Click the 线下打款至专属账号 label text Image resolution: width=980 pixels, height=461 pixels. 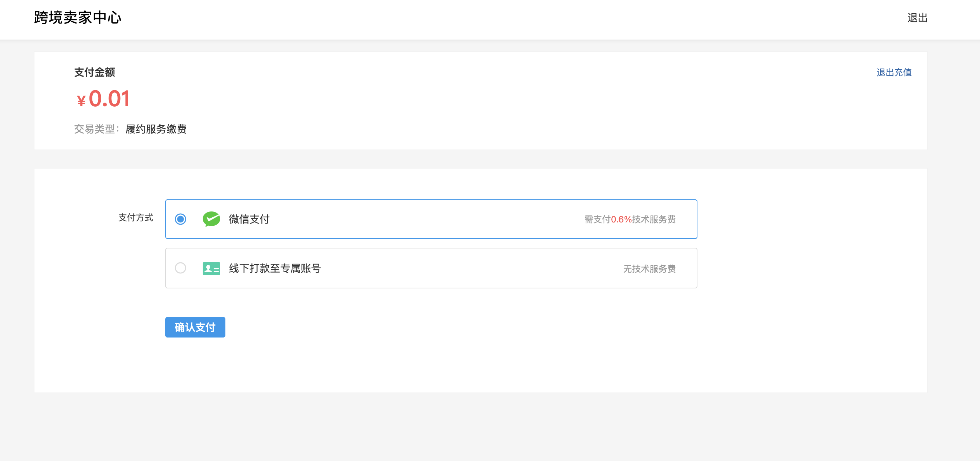point(275,269)
